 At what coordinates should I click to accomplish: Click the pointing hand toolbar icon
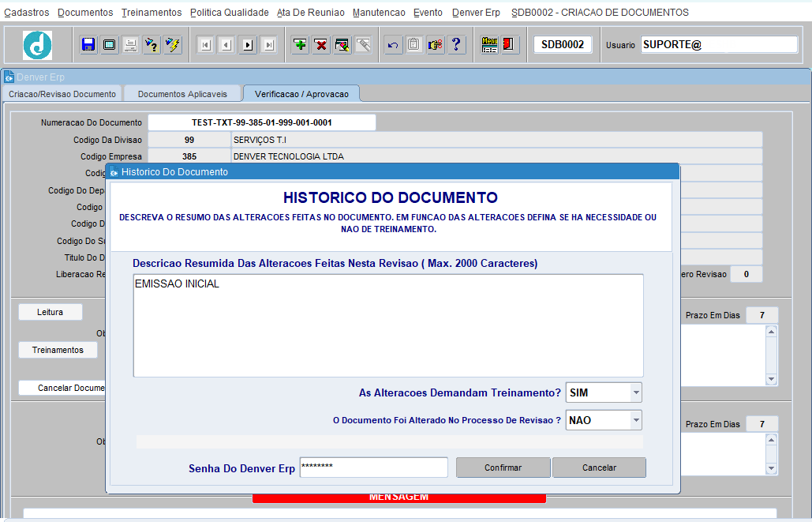(436, 44)
